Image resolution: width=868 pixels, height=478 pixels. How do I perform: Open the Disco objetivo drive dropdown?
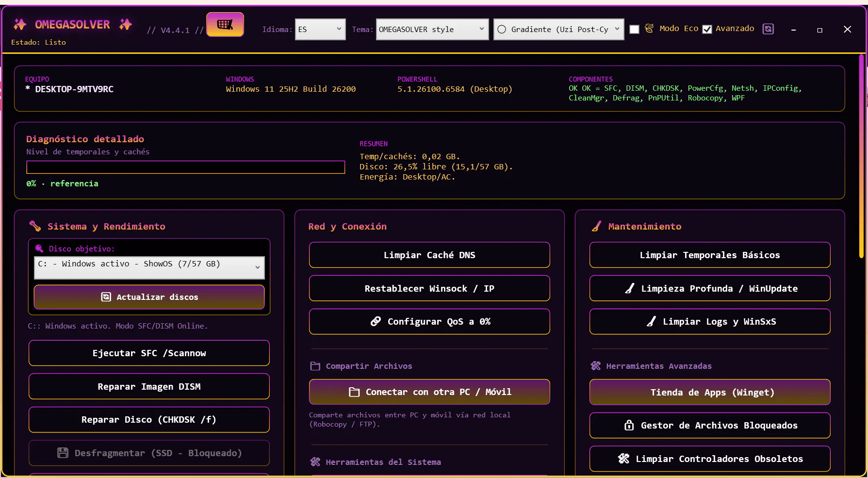149,267
